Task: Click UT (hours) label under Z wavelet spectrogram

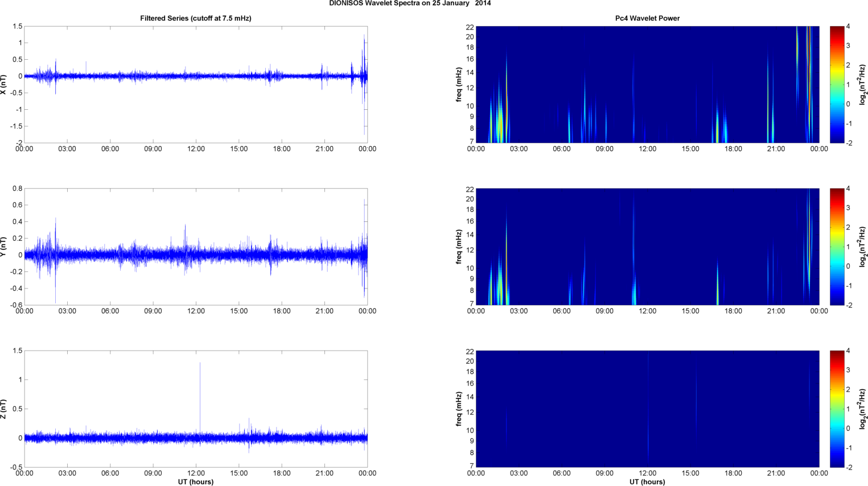Action: coord(647,481)
